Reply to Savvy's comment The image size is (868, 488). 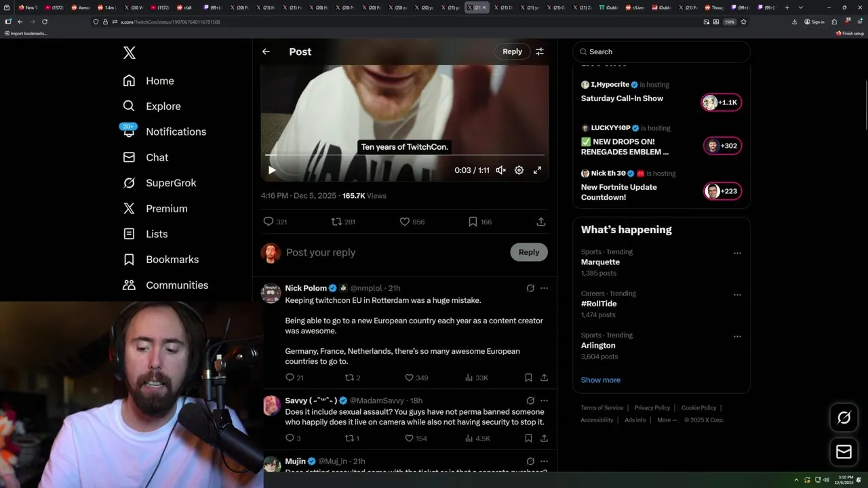292,439
